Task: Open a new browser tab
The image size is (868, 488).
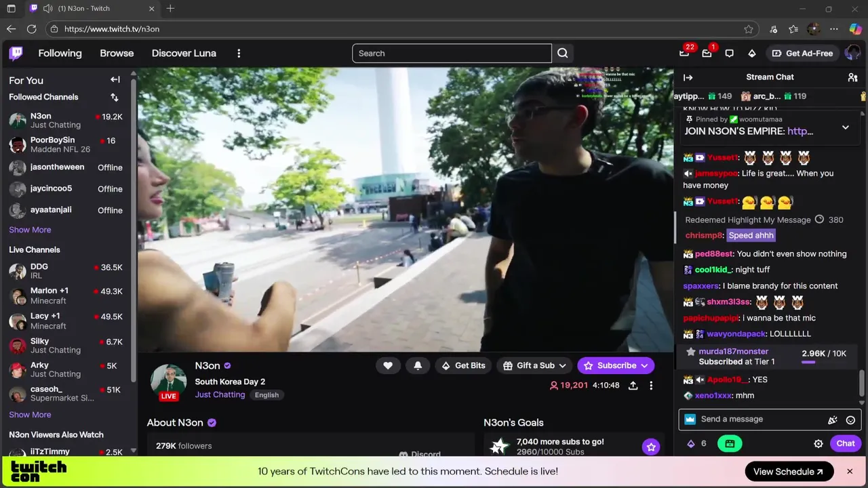Action: (x=170, y=9)
